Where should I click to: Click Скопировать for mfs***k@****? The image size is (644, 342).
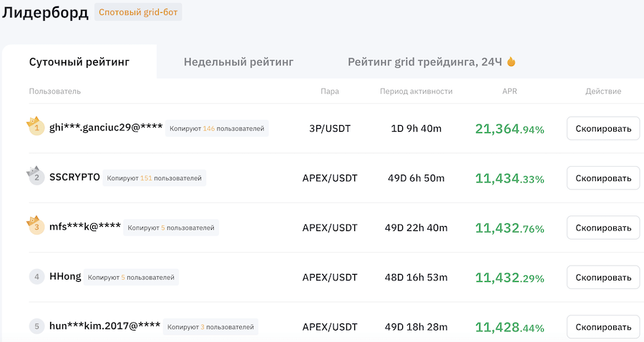(603, 228)
